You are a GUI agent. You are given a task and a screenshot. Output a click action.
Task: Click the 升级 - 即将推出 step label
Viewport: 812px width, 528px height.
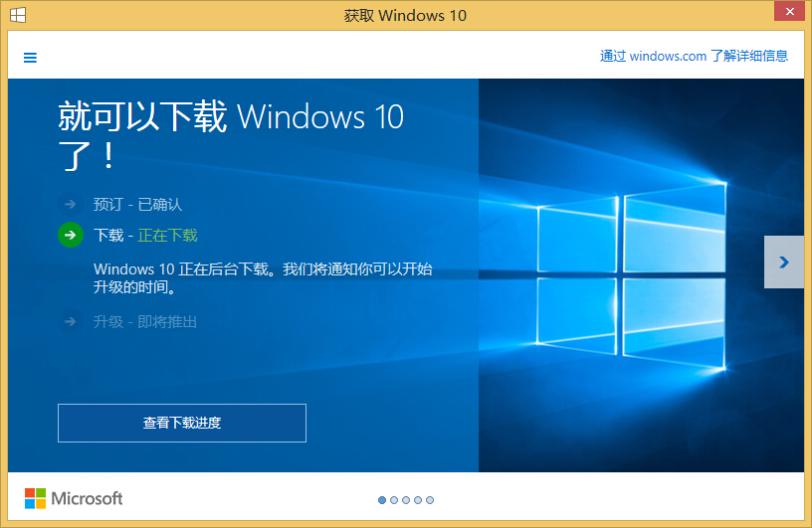(x=145, y=321)
